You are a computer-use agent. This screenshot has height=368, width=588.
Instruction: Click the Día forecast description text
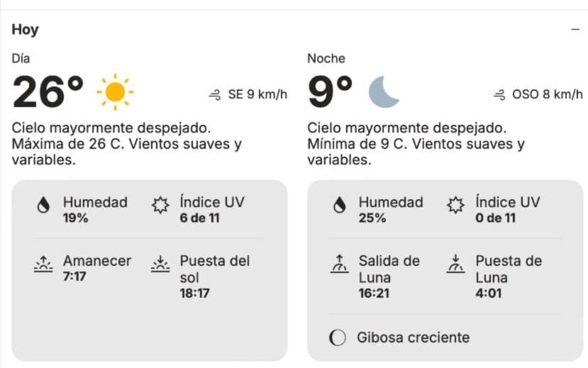click(x=127, y=144)
